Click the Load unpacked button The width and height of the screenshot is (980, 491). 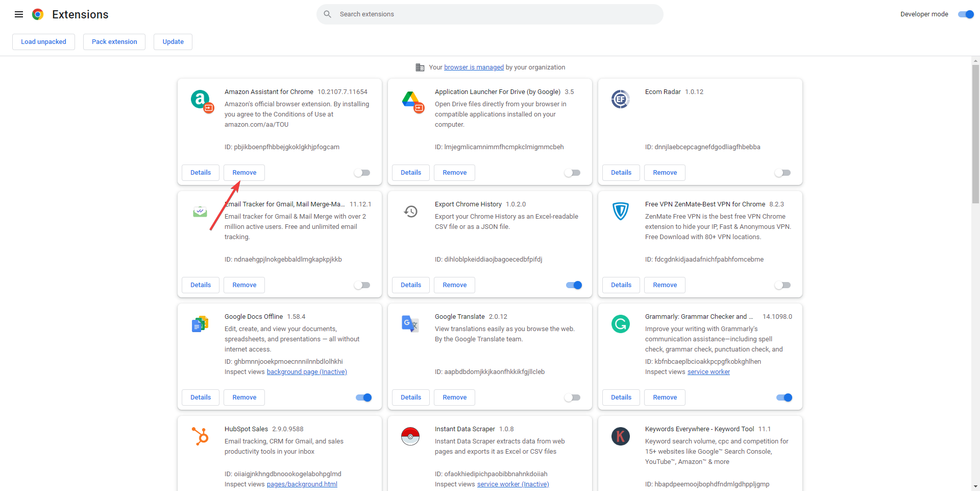[x=43, y=42]
